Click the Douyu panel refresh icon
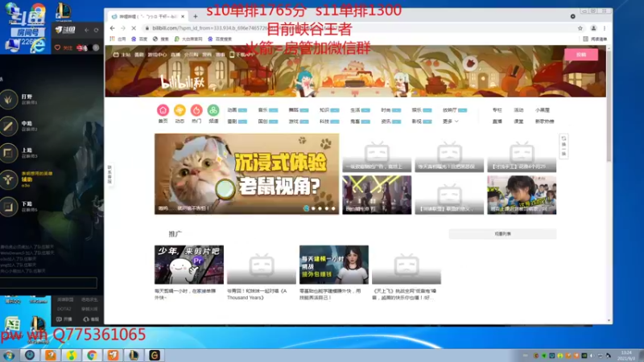Viewport: 644px width, 362px height. 96,30
